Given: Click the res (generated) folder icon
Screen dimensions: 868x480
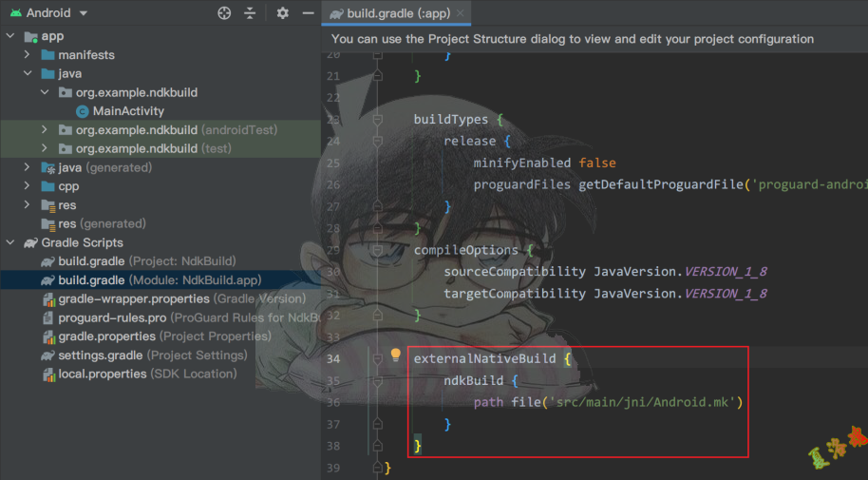Looking at the screenshot, I should click(x=48, y=224).
